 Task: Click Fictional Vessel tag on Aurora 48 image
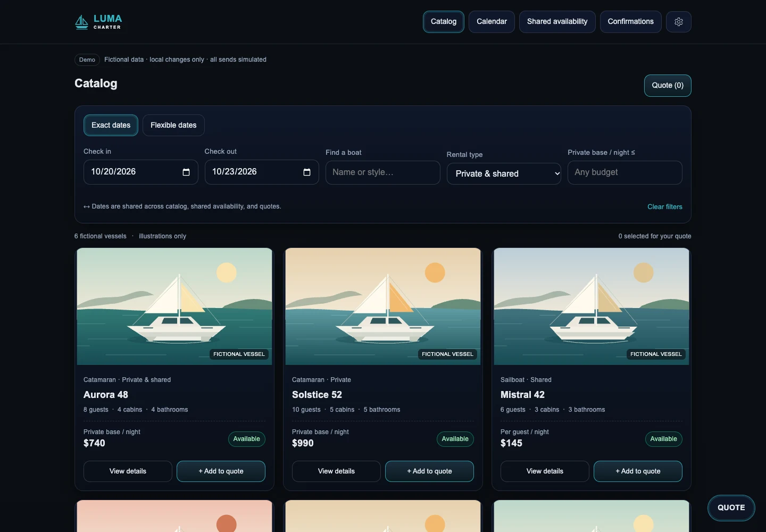coord(239,354)
